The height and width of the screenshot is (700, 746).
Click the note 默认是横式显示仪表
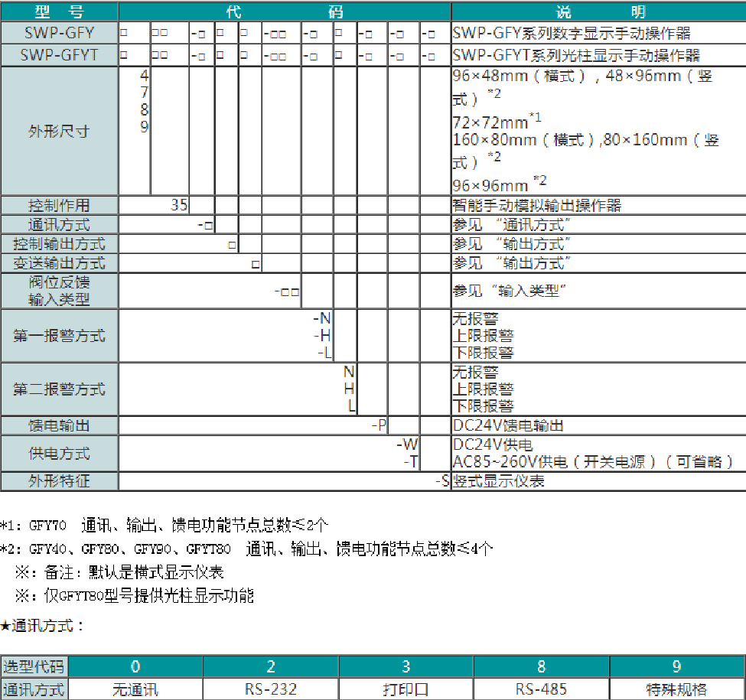(x=156, y=572)
